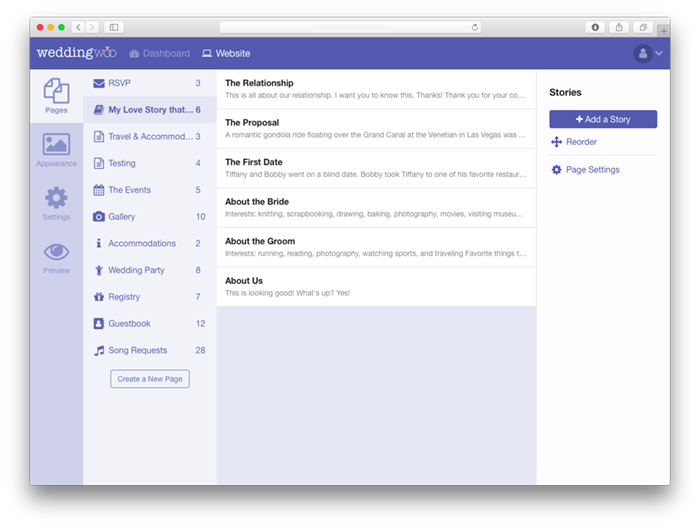Click the weddingwoo logo

77,53
